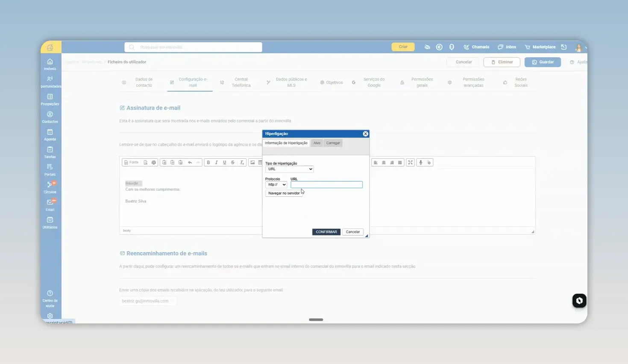Open Prospeções in the sidebar

(50, 99)
